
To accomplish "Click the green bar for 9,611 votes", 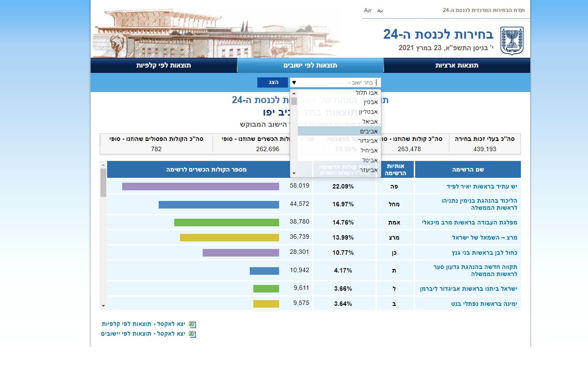I will click(266, 289).
